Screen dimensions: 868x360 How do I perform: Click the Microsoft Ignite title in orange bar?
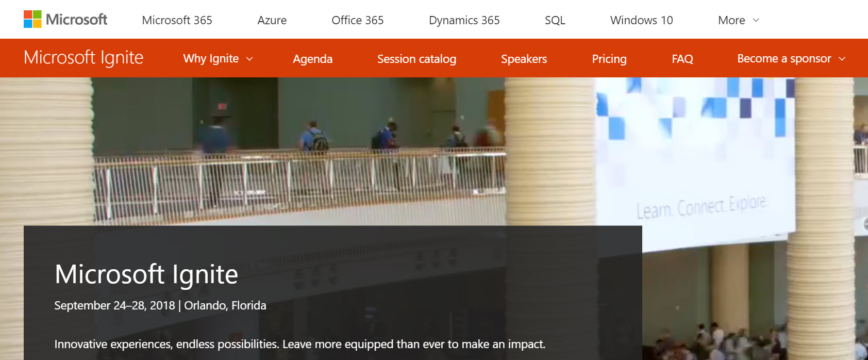84,58
